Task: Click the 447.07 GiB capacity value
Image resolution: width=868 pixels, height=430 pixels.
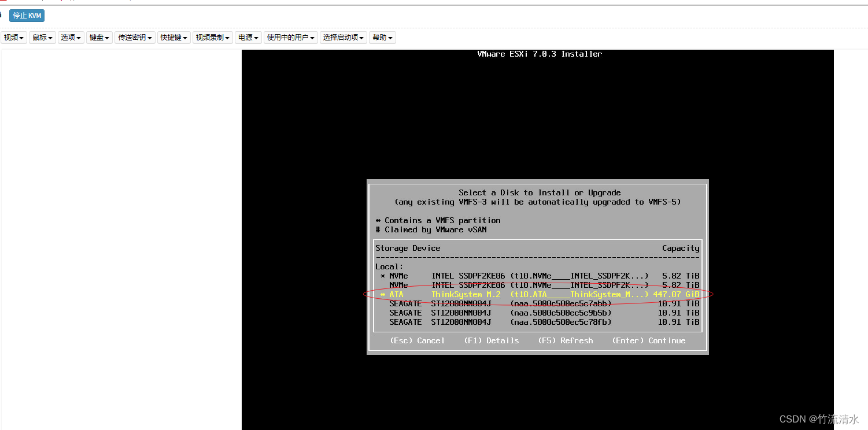Action: pos(676,294)
